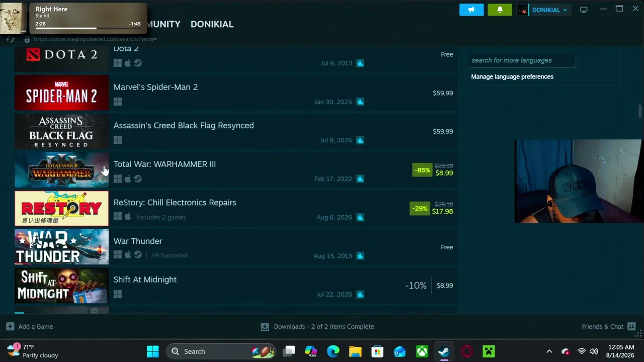Click the DONIKIAL profile avatar picture
This screenshot has width=644, height=362.
(x=523, y=10)
